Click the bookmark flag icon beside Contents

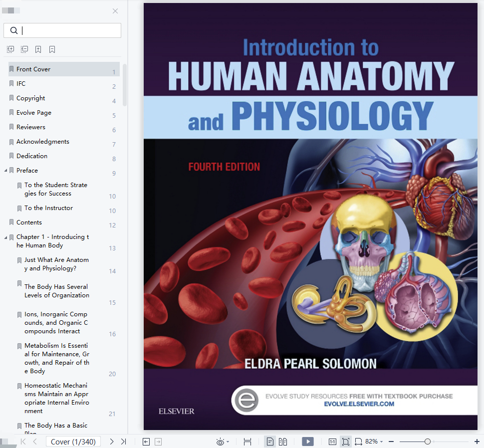(x=11, y=222)
